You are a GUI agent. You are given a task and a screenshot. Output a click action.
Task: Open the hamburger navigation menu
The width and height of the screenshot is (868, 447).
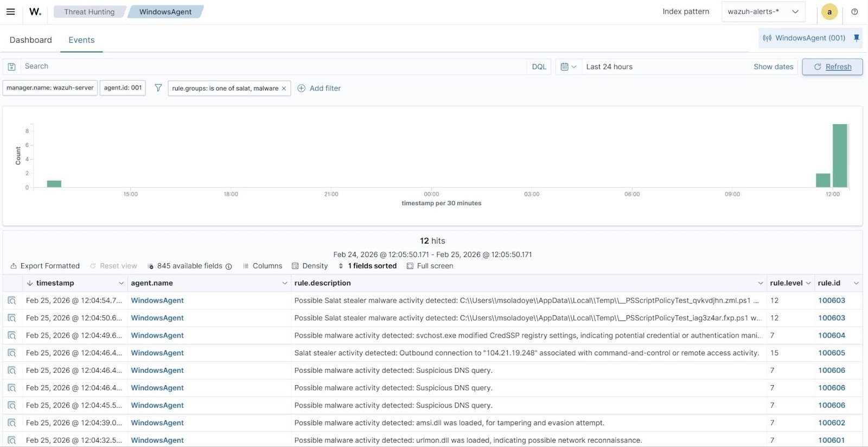point(10,11)
